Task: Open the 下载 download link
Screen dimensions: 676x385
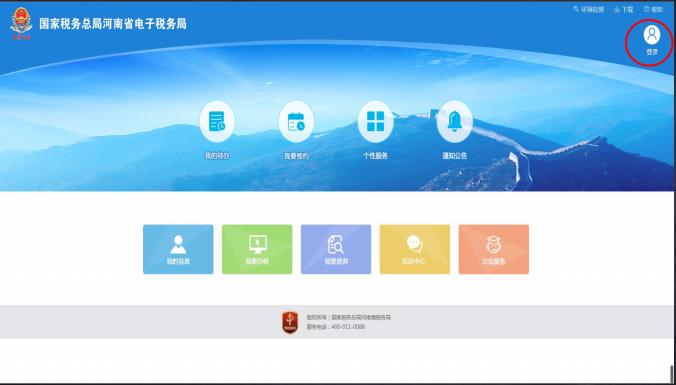Action: click(624, 9)
